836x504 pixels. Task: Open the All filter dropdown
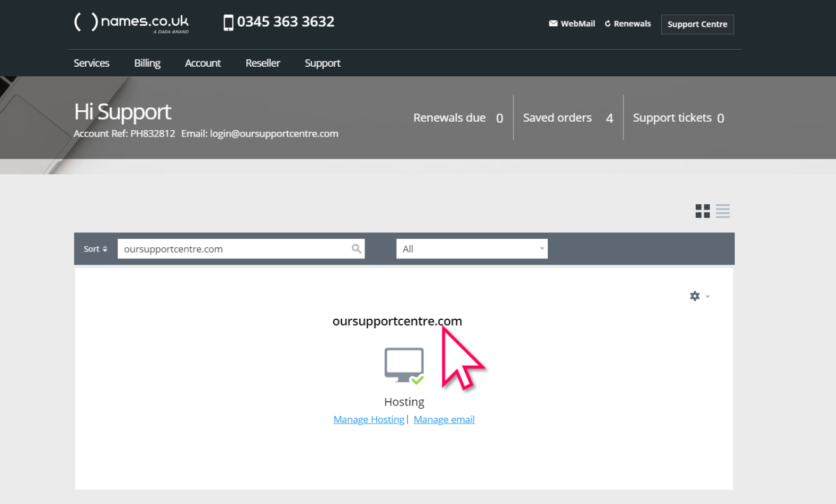pyautogui.click(x=472, y=249)
